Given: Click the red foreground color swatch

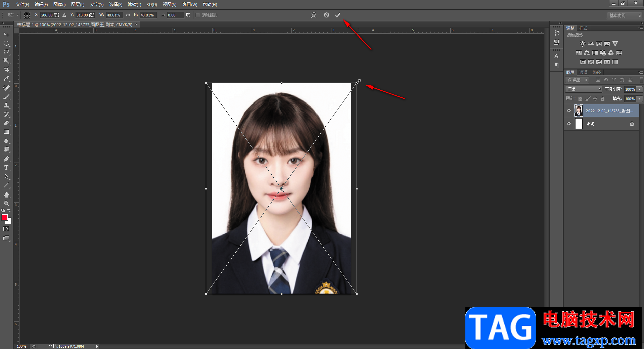Looking at the screenshot, I should pos(4,218).
